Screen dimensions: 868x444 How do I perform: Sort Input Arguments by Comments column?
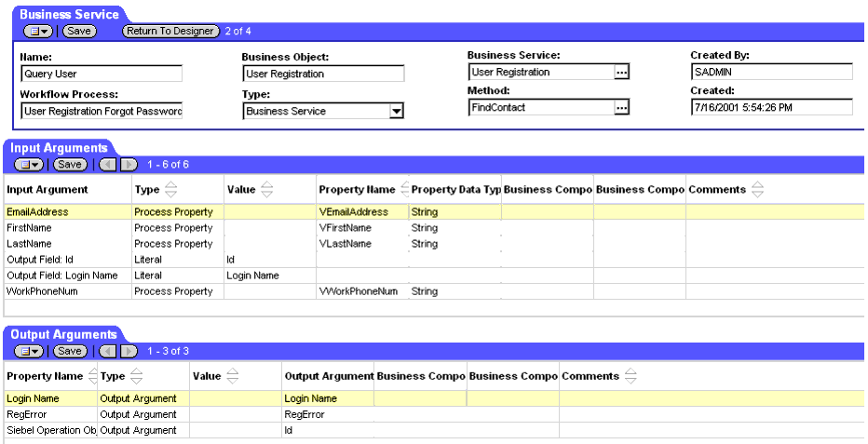[758, 190]
